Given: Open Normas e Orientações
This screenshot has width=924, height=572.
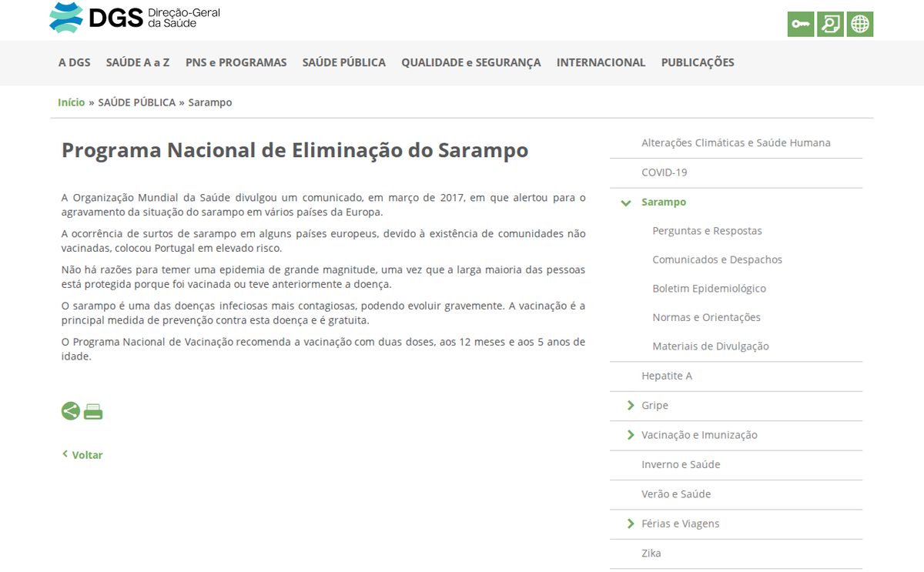Looking at the screenshot, I should [706, 317].
